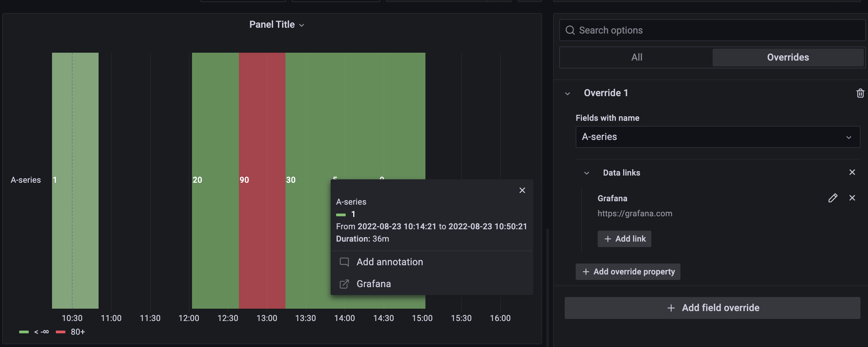The image size is (868, 347).
Task: Click the external link icon beside Grafana in tooltip
Action: 345,284
